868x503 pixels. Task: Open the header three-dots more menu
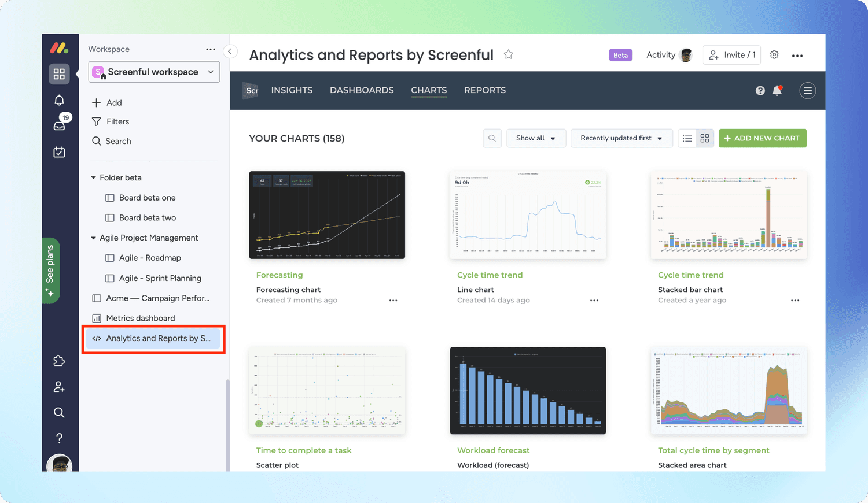(797, 56)
